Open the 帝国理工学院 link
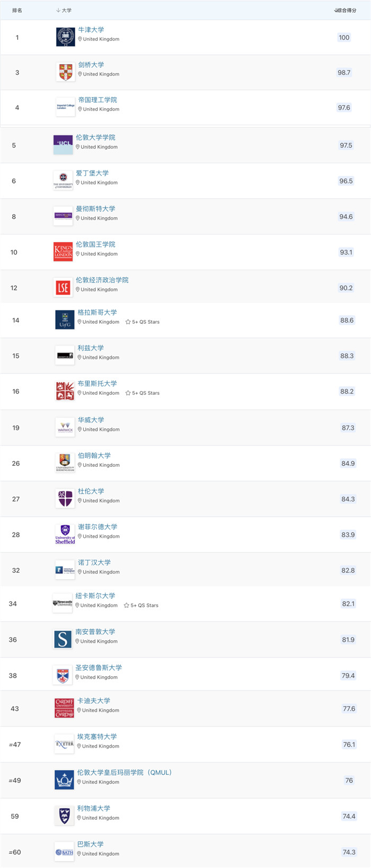 tap(98, 100)
